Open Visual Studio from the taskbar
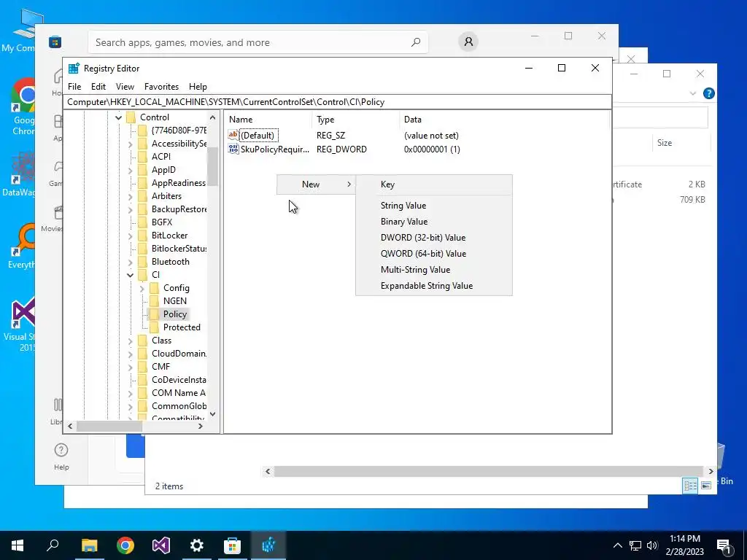 coord(161,545)
